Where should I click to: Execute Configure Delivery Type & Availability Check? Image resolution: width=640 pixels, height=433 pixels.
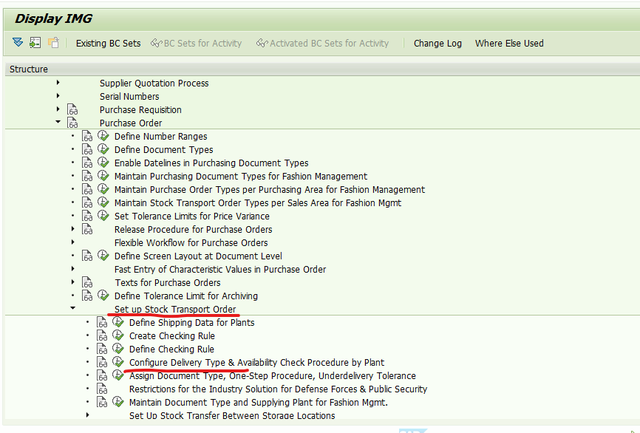coord(118,362)
